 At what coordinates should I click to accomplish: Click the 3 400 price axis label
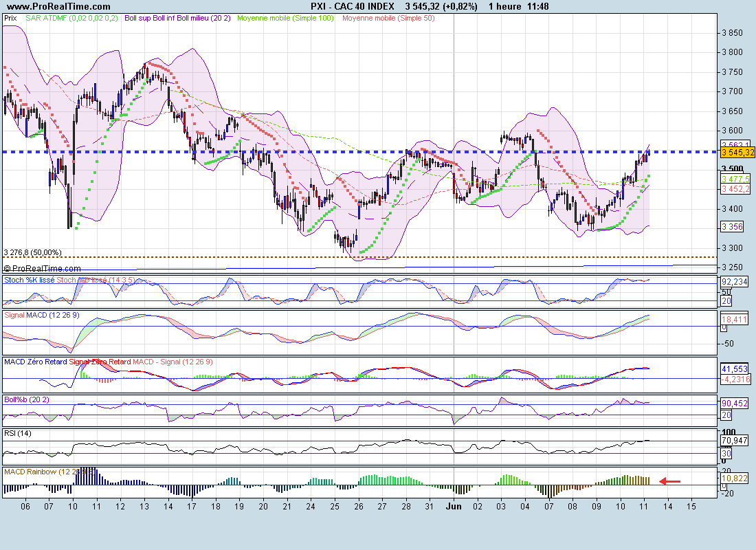click(732, 209)
